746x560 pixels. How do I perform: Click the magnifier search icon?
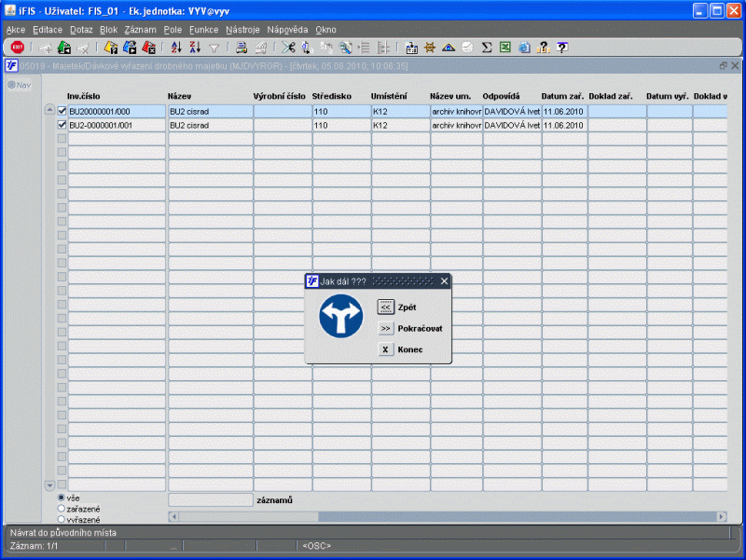click(x=345, y=48)
